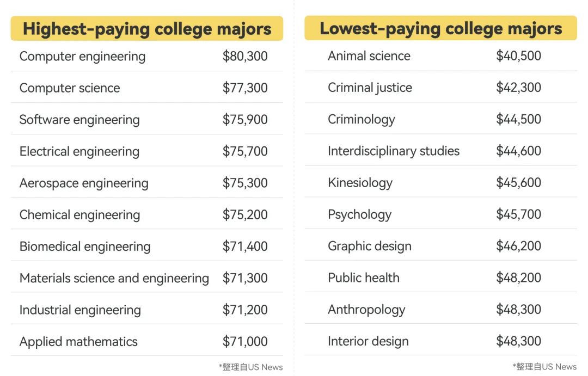Choose the Chemical engineering row
The height and width of the screenshot is (376, 588).
(x=79, y=215)
